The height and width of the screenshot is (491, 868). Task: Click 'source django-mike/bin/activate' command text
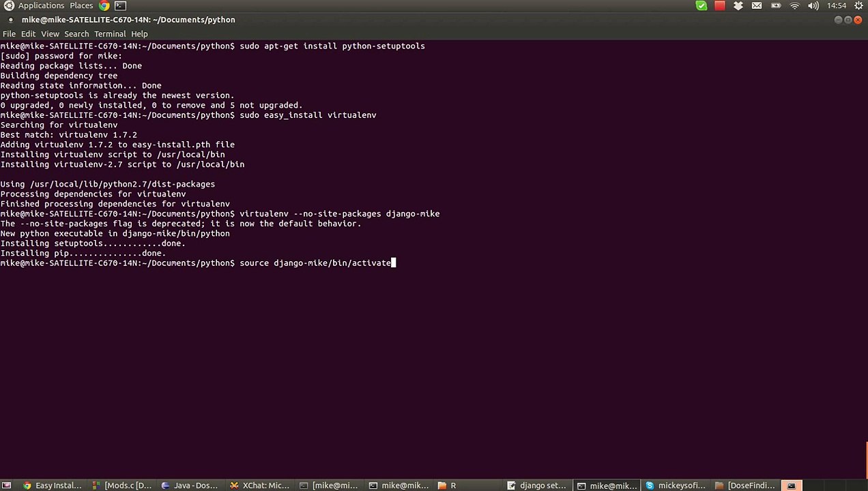tap(315, 263)
